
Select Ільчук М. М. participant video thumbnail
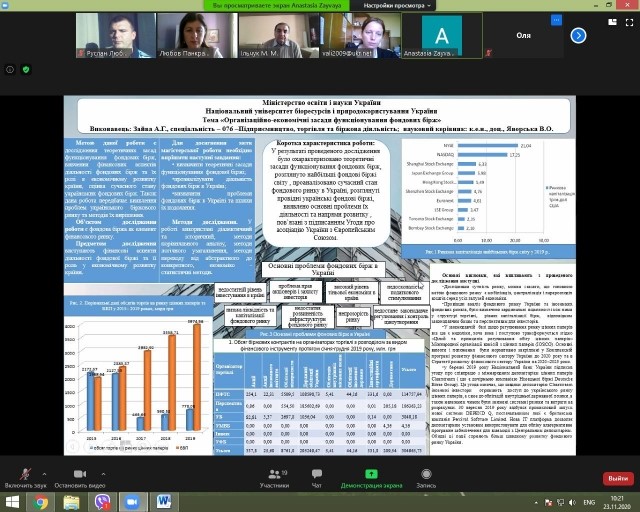pyautogui.click(x=278, y=36)
